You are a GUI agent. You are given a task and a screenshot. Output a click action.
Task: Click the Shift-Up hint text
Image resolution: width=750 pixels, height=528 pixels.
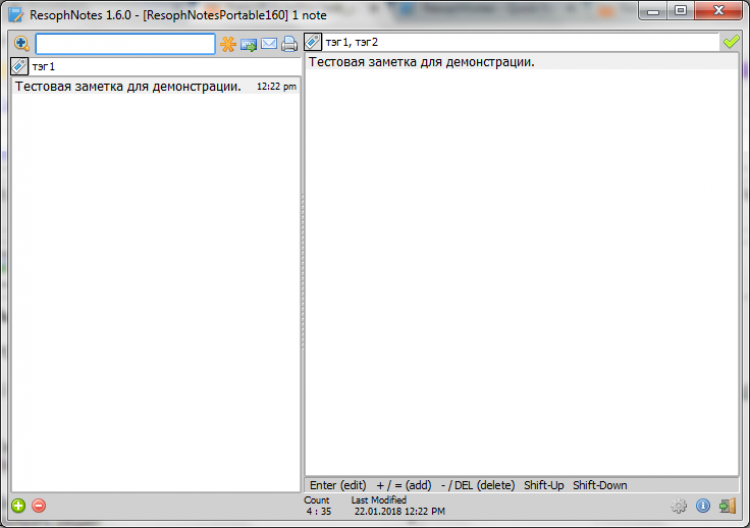(544, 485)
